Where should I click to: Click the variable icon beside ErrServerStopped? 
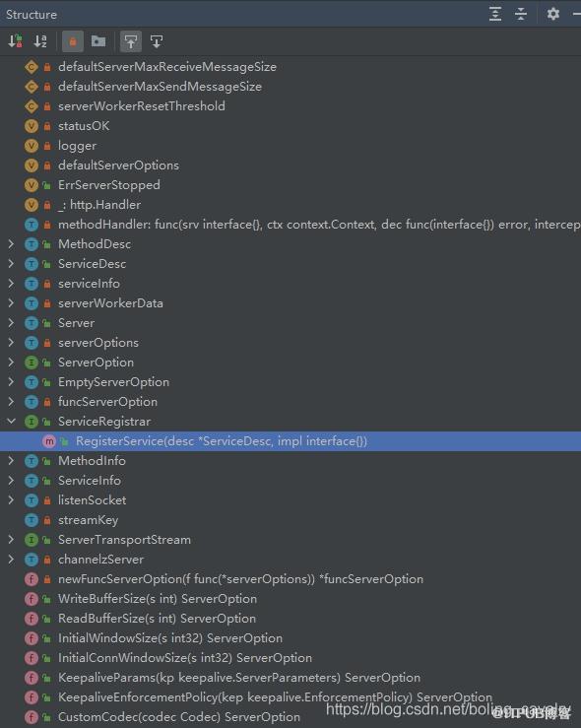[32, 185]
